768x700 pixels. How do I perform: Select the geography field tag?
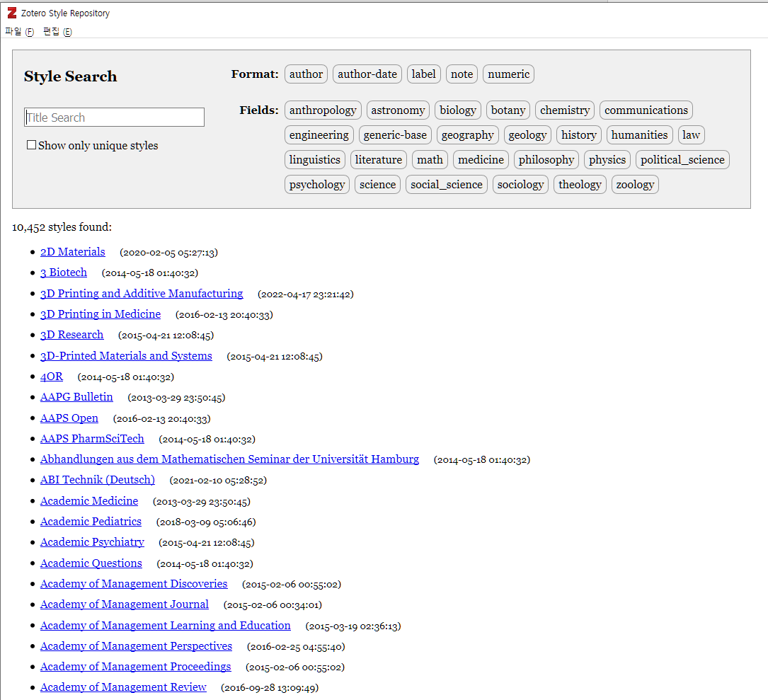467,134
